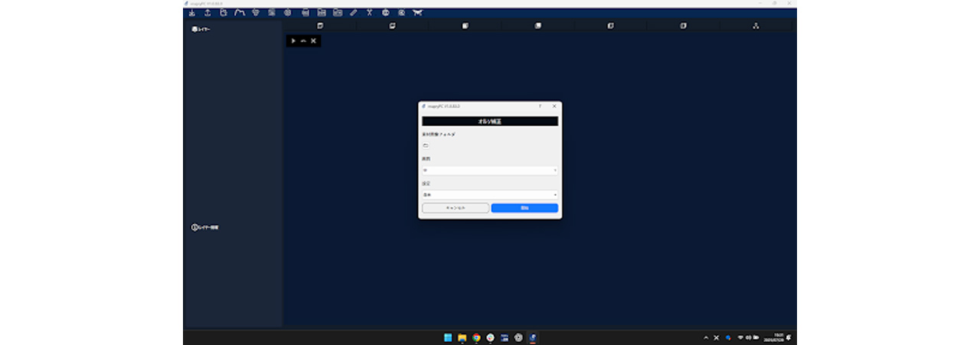Open the first view tab in tab strip
980x345 pixels.
coord(320,26)
